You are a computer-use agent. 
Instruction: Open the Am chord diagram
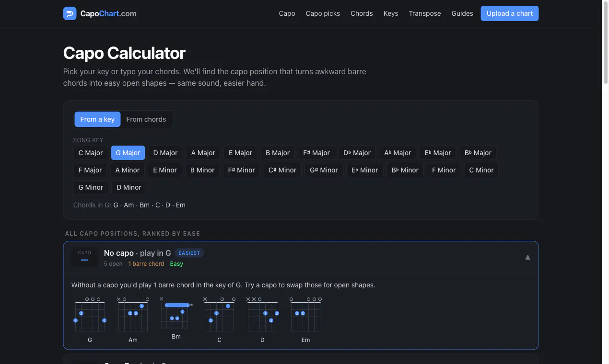pyautogui.click(x=133, y=320)
